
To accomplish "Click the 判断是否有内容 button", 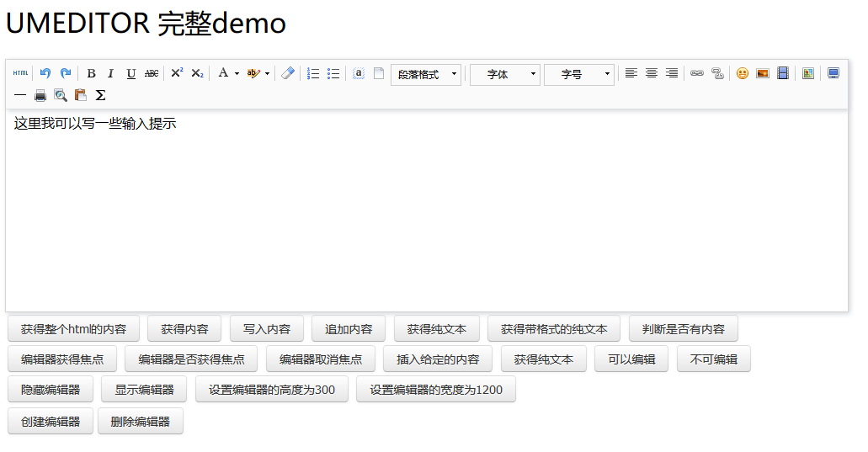I will point(683,328).
